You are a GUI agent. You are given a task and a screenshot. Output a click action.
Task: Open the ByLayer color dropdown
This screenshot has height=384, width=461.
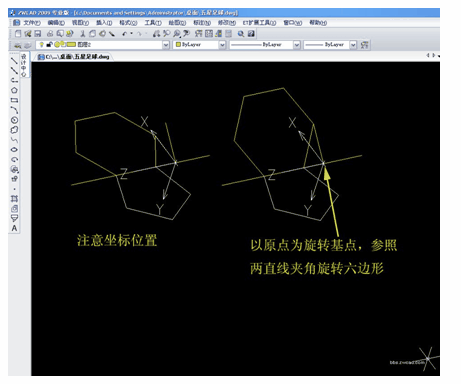222,45
